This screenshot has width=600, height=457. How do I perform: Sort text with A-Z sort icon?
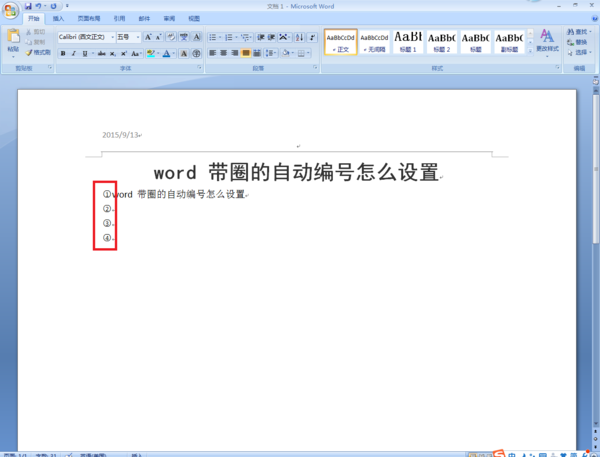point(299,37)
